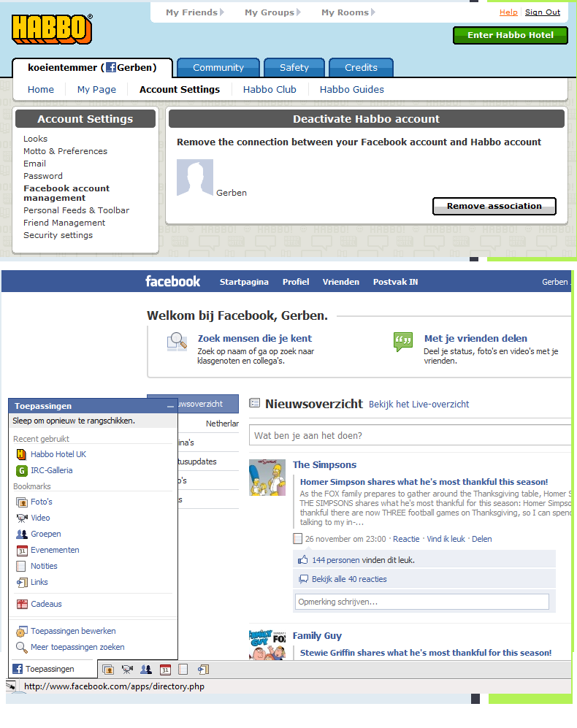This screenshot has width=577, height=728.
Task: Click the Nieuwsoverzicht list icon
Action: click(x=255, y=403)
